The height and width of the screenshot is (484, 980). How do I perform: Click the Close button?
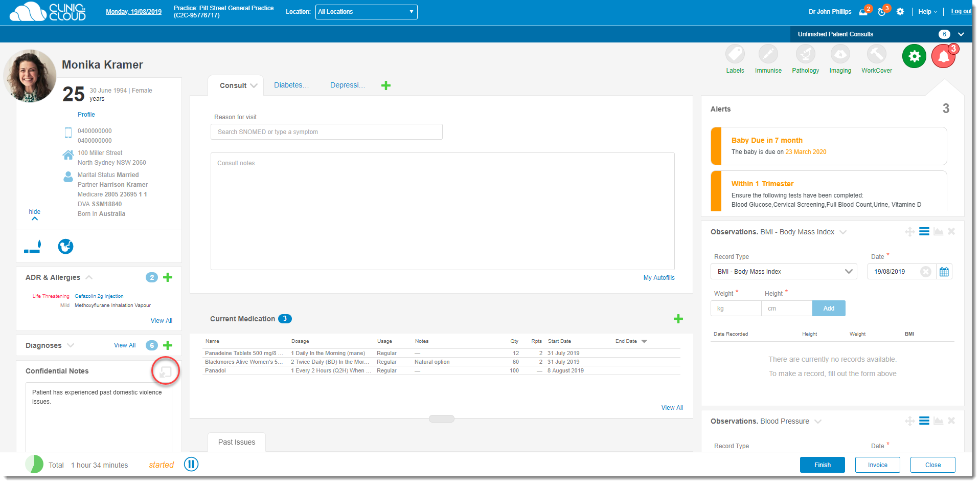tap(933, 465)
